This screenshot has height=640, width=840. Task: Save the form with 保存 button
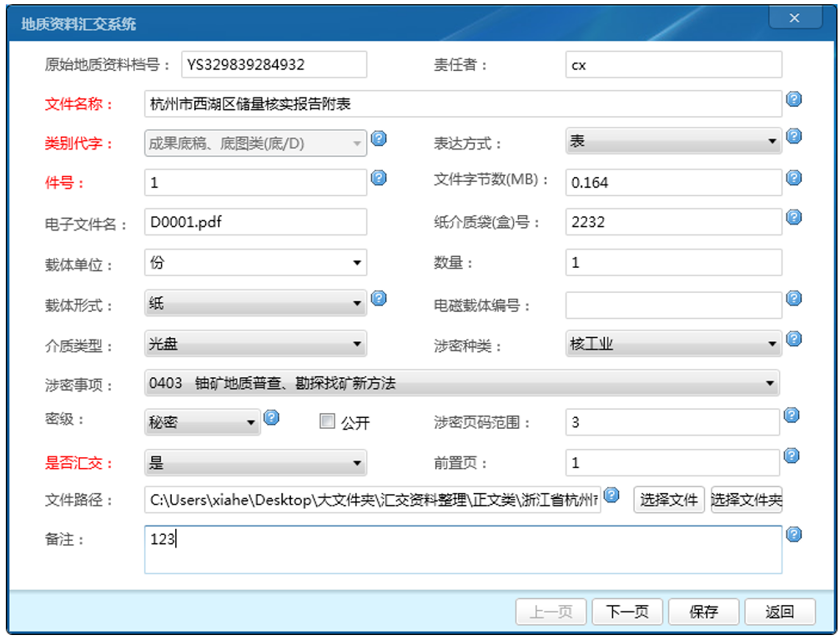click(703, 612)
